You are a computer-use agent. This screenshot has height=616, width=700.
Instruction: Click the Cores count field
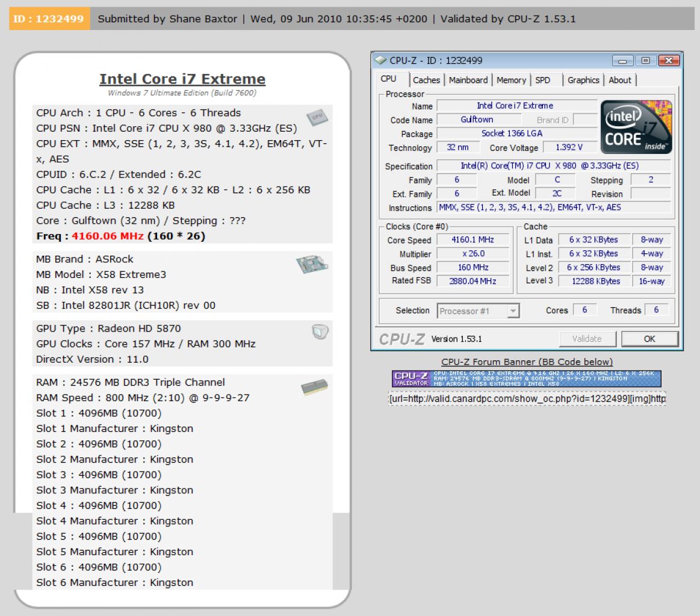pyautogui.click(x=584, y=310)
